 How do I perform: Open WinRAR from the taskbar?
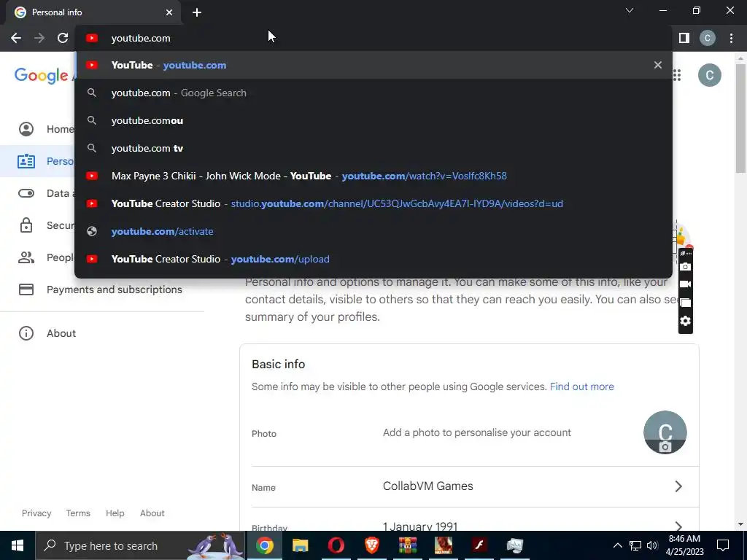(x=408, y=545)
